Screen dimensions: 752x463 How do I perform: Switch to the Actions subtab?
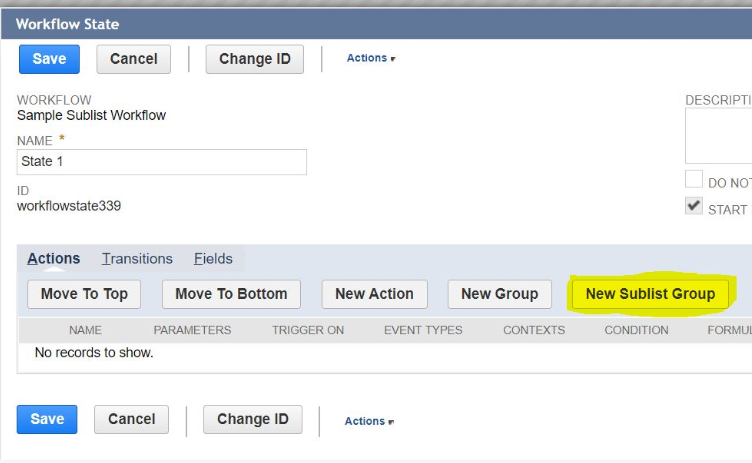[x=53, y=259]
